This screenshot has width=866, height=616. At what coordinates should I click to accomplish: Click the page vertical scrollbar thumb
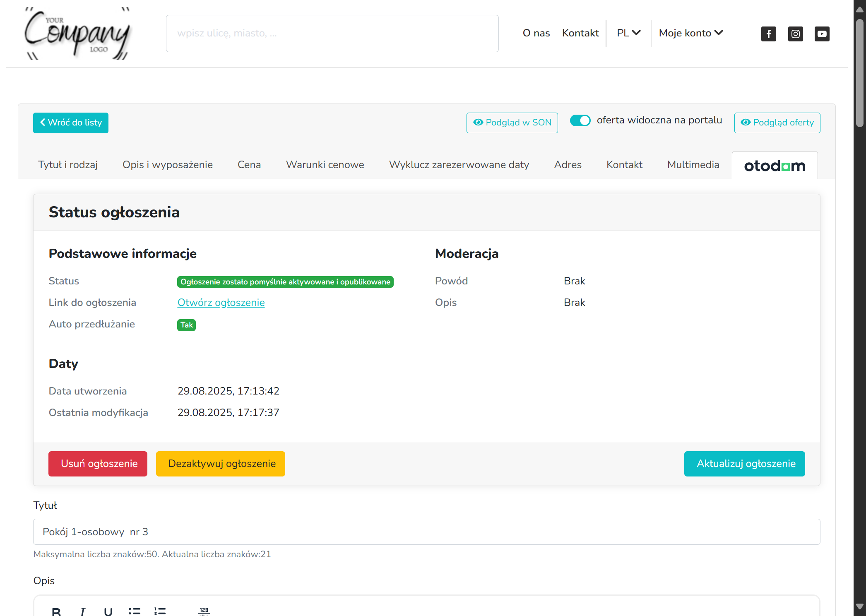click(x=860, y=72)
